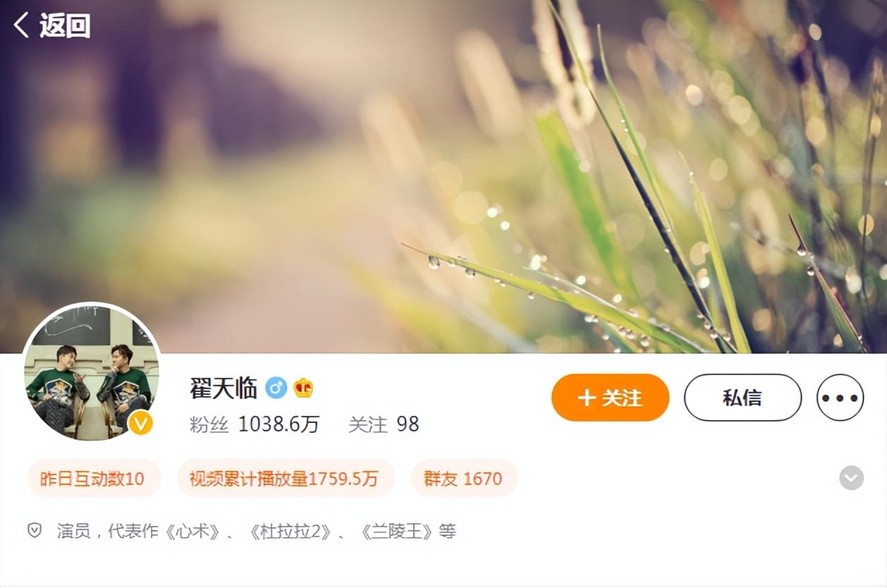Open the 关注 98 following list

pyautogui.click(x=384, y=424)
